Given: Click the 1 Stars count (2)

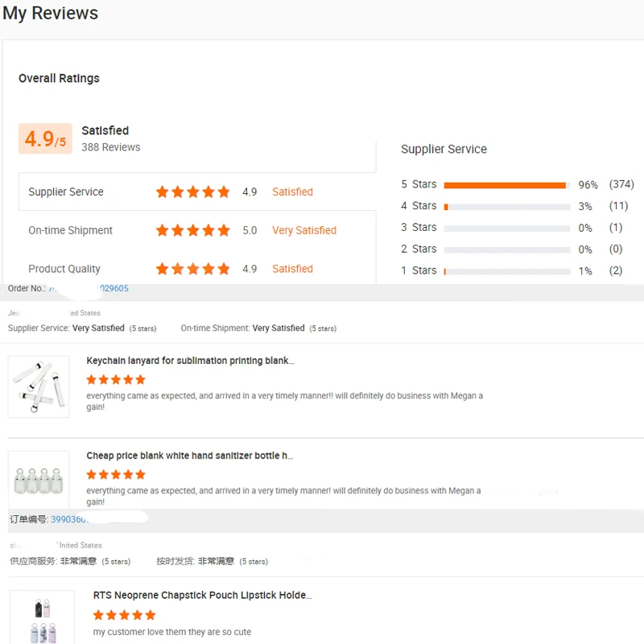Looking at the screenshot, I should [616, 270].
